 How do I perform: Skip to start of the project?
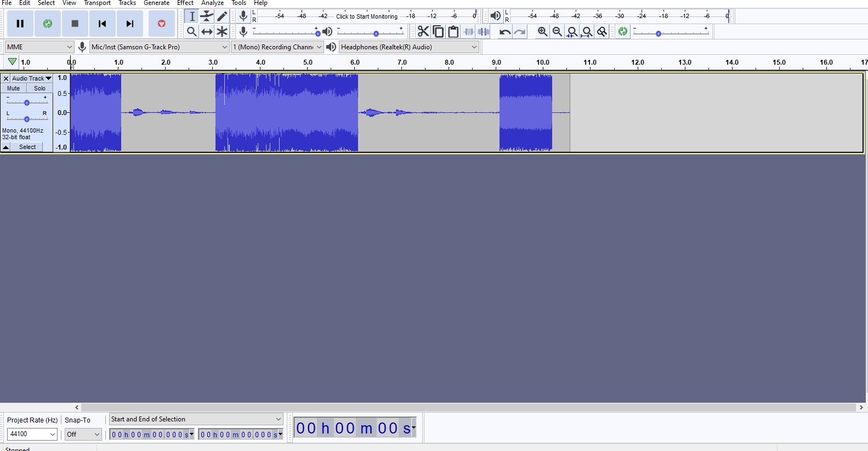103,24
